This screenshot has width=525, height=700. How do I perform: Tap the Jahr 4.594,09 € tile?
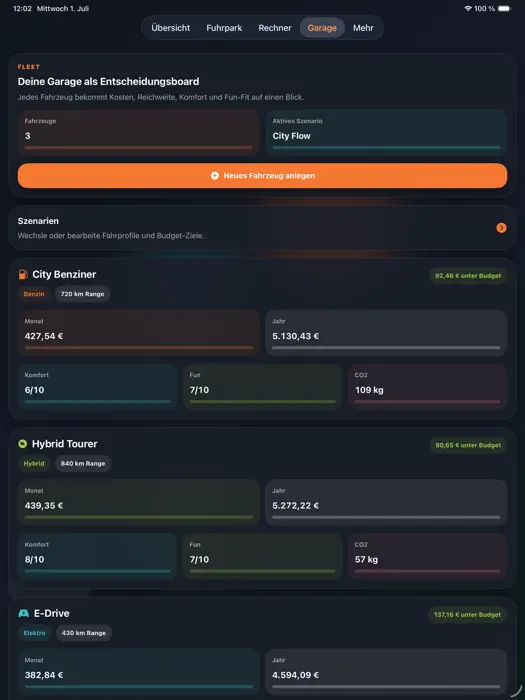click(386, 672)
